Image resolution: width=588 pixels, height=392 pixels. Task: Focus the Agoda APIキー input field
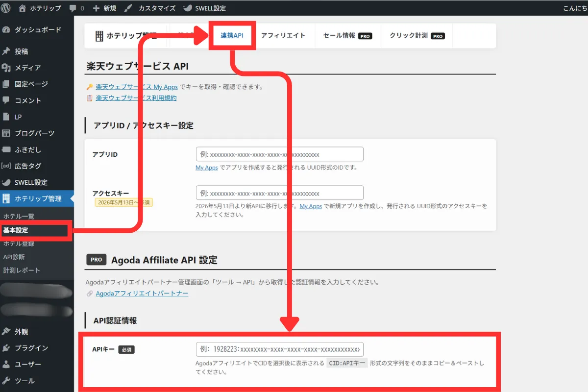pos(280,349)
